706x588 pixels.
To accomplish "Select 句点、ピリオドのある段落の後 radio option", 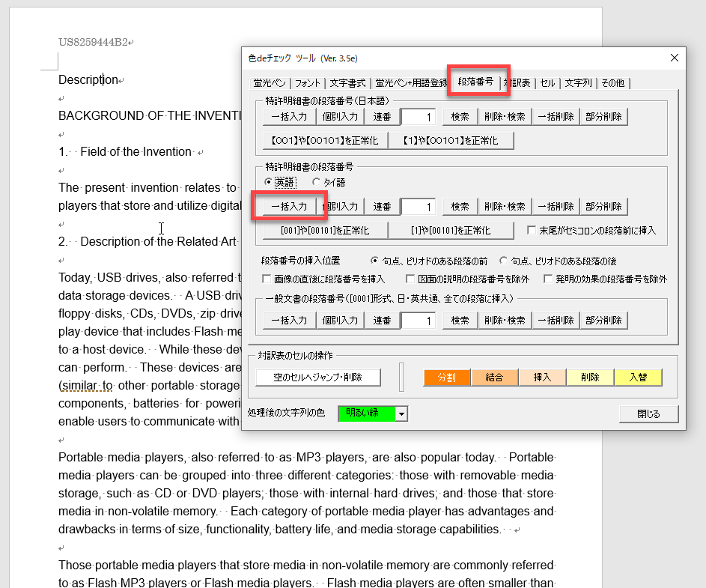I will tap(503, 261).
